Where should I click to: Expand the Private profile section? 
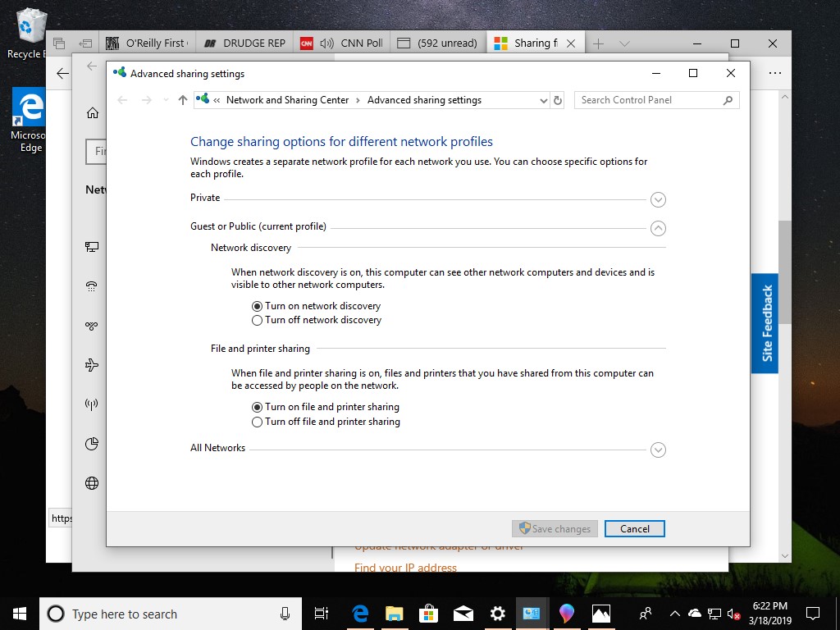point(658,200)
